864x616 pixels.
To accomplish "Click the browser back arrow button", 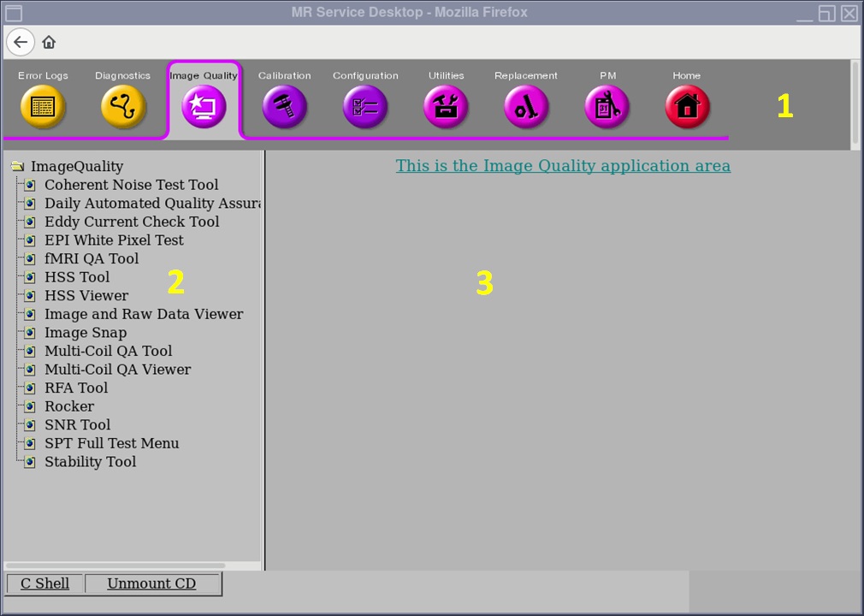I will [x=21, y=42].
